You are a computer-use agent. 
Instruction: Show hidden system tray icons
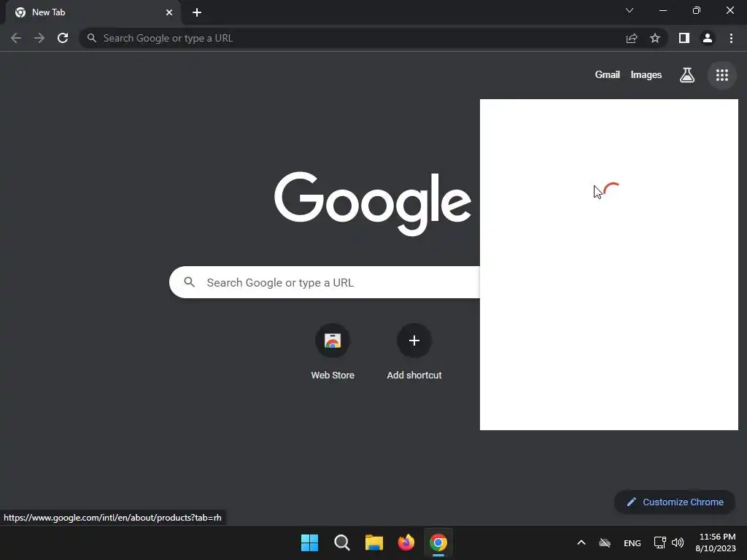point(581,542)
